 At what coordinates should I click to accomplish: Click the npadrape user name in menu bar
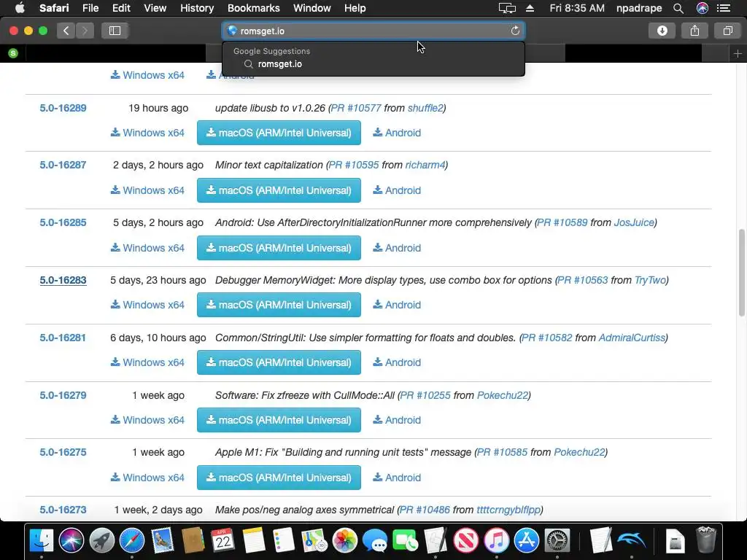(639, 8)
